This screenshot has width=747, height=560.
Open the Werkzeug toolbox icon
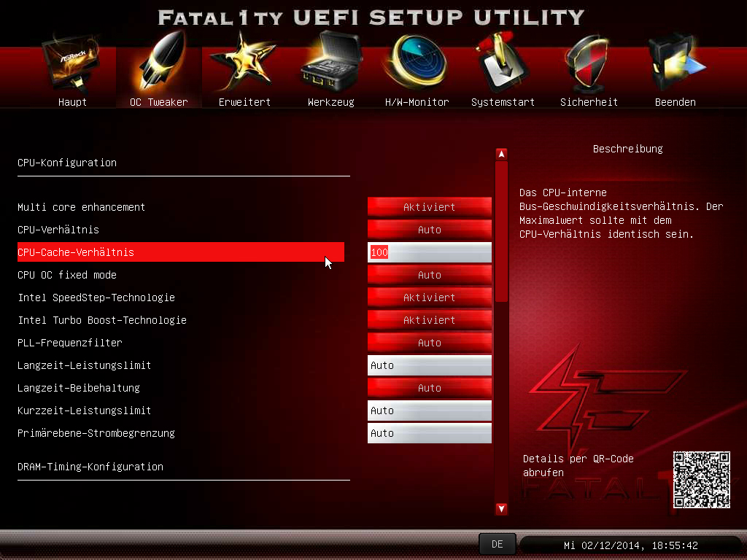pos(331,62)
